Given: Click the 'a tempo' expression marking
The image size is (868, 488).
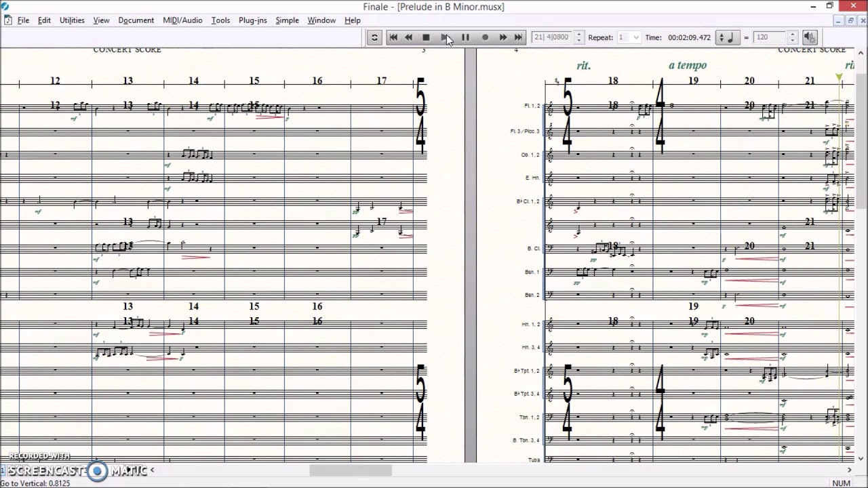Looking at the screenshot, I should point(688,65).
